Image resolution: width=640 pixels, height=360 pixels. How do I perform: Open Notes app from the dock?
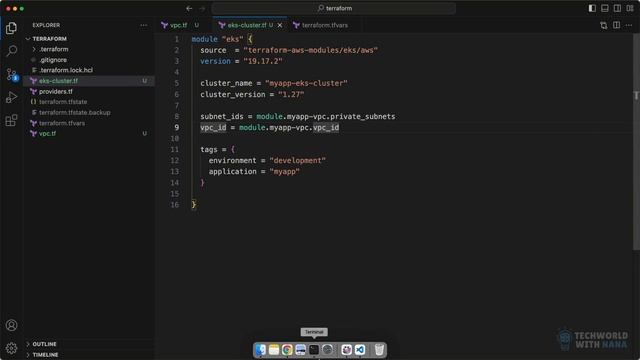[x=274, y=350]
